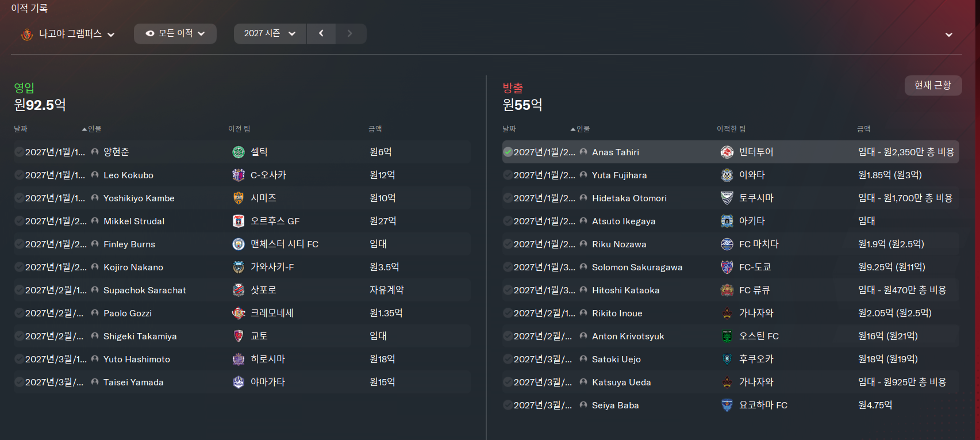The width and height of the screenshot is (980, 440).
Task: Click the FC 류큐 club badge
Action: pos(727,290)
